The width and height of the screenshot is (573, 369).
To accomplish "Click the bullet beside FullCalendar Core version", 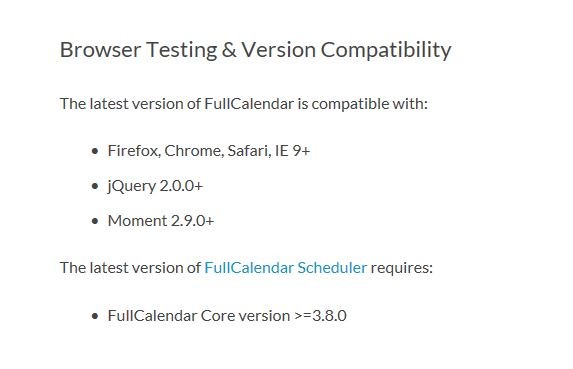I will click(x=95, y=316).
